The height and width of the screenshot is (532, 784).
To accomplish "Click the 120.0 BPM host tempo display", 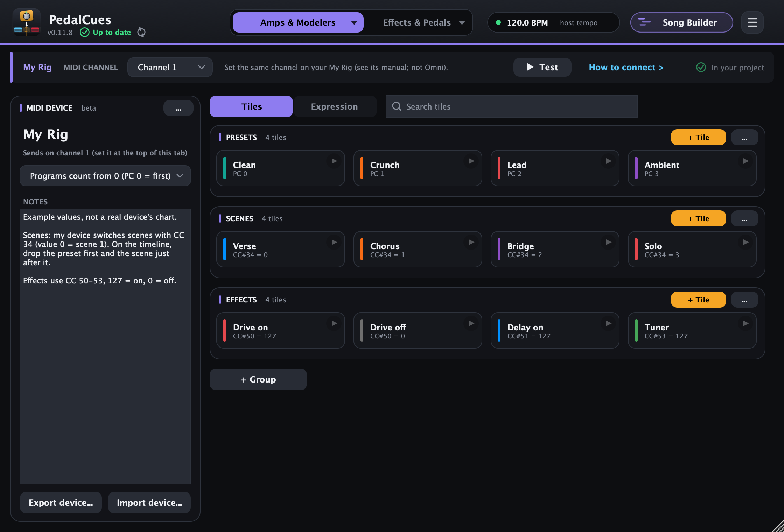I will point(553,22).
